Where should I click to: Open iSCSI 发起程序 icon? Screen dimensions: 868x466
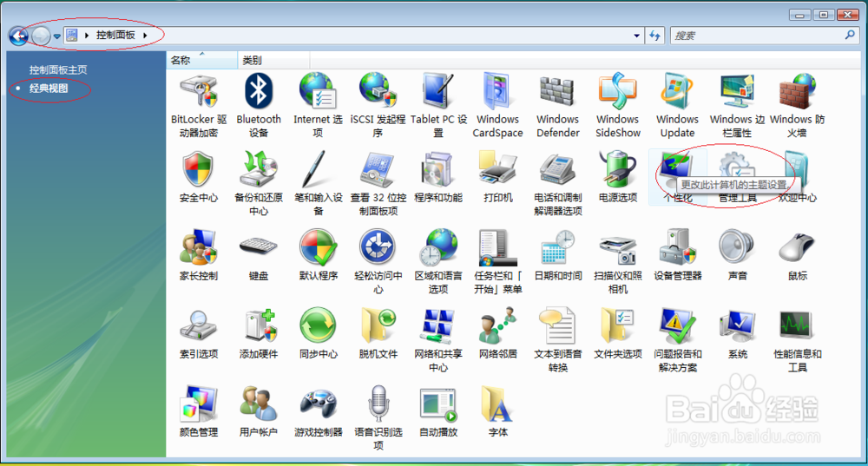[378, 91]
